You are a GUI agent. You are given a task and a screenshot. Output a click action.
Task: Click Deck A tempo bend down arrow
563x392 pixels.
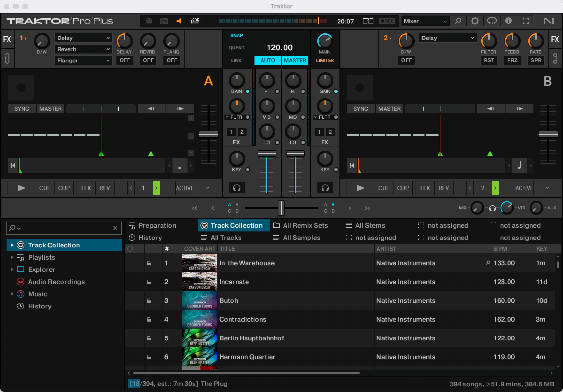pos(151,109)
